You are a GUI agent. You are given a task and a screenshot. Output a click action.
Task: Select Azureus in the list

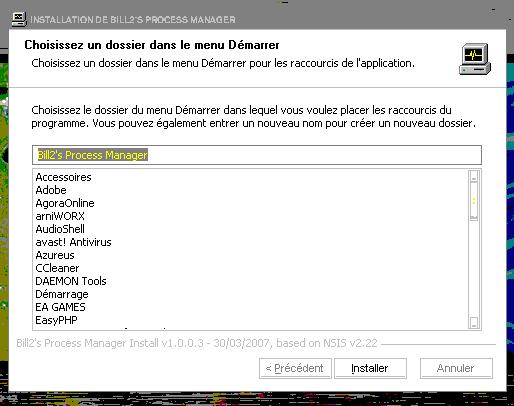(x=55, y=255)
